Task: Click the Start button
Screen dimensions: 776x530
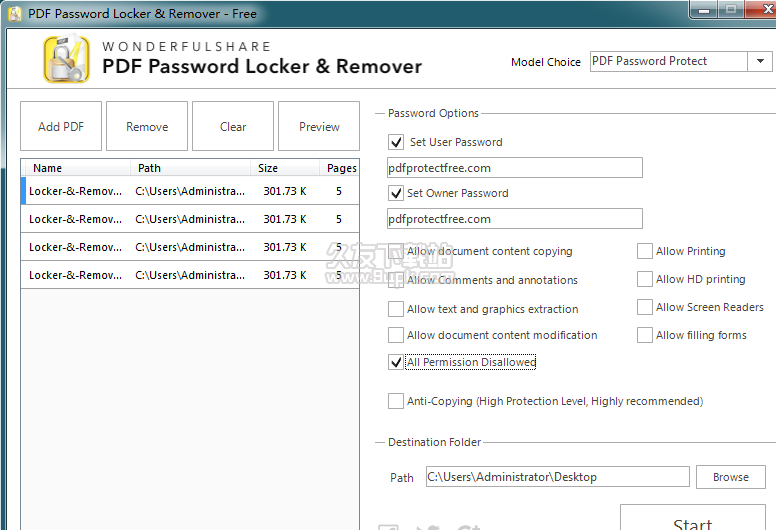Action: click(x=693, y=518)
